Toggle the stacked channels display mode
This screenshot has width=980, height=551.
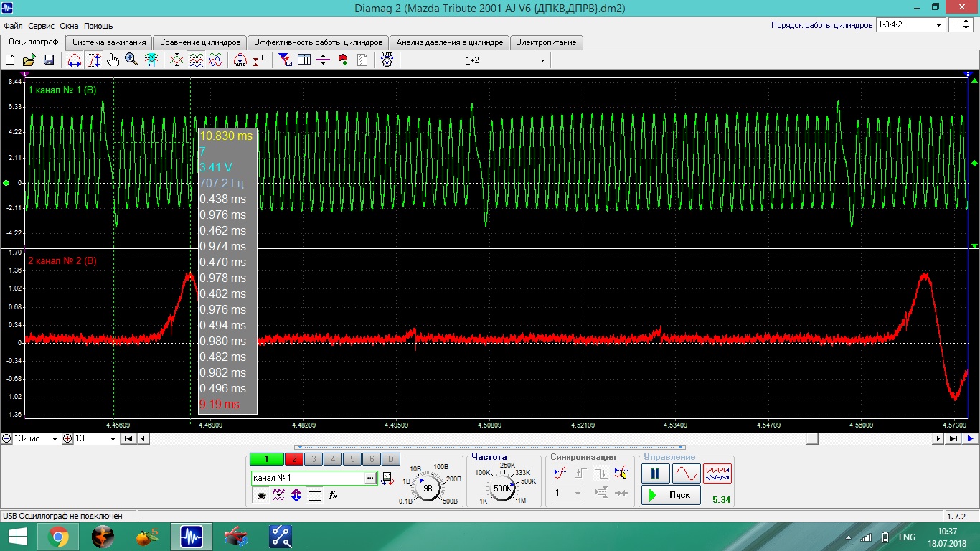[196, 60]
